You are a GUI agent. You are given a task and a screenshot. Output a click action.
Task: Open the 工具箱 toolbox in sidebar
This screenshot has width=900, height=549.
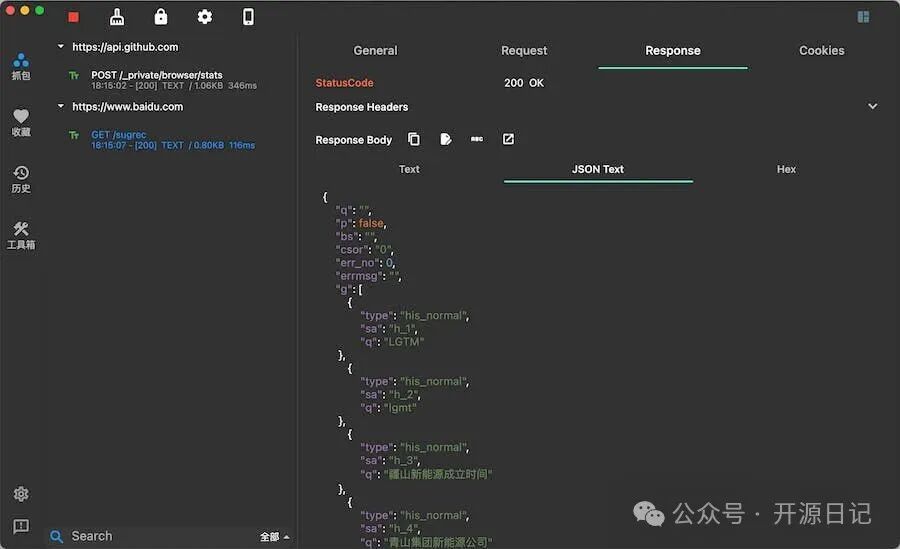click(21, 235)
